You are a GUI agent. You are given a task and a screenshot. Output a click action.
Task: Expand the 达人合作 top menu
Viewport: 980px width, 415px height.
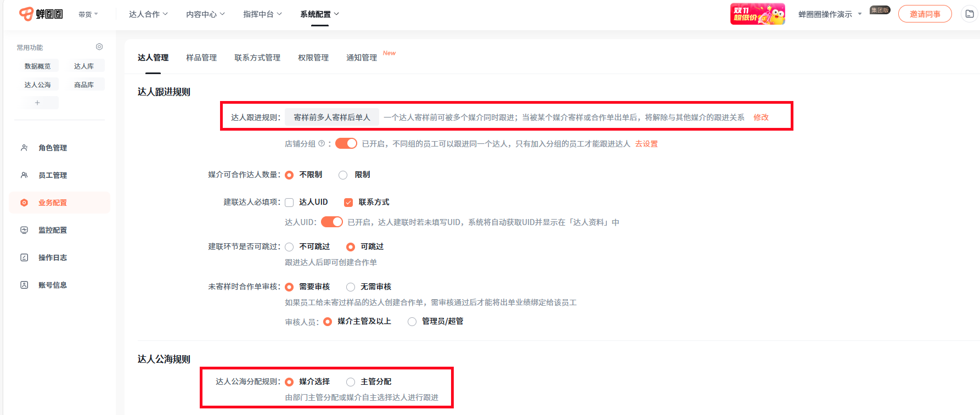148,14
